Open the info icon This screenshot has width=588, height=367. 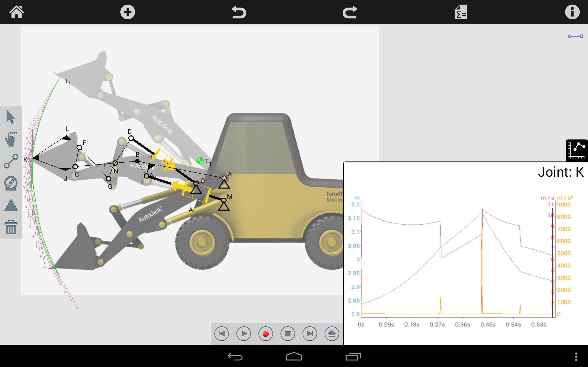[x=572, y=12]
